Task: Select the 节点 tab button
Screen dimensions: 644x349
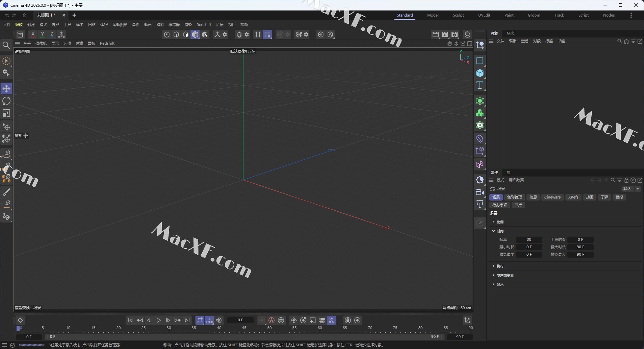Action: 518,205
